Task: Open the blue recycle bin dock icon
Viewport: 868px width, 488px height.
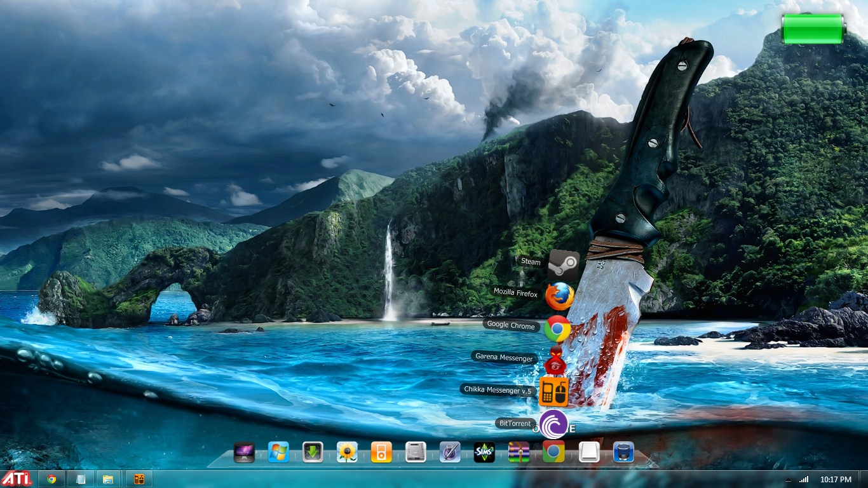Action: [x=623, y=452]
